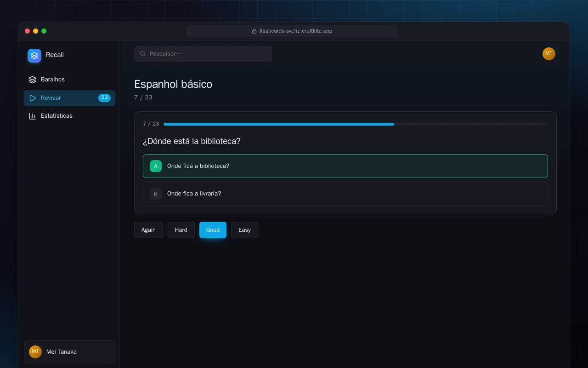This screenshot has width=588, height=368.
Task: Rate the card as Again
Action: 148,230
